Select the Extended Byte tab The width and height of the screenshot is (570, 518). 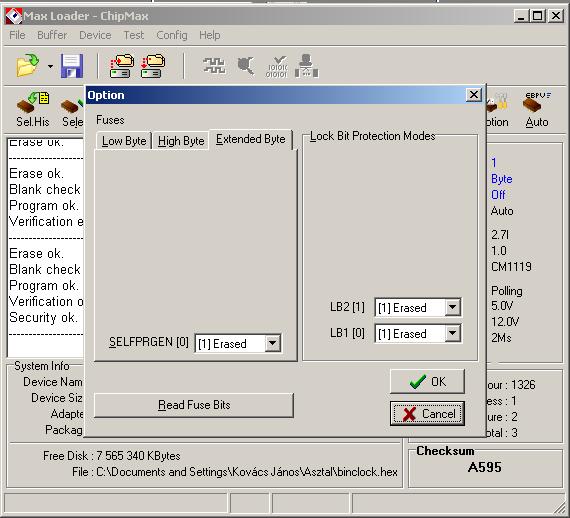(250, 139)
